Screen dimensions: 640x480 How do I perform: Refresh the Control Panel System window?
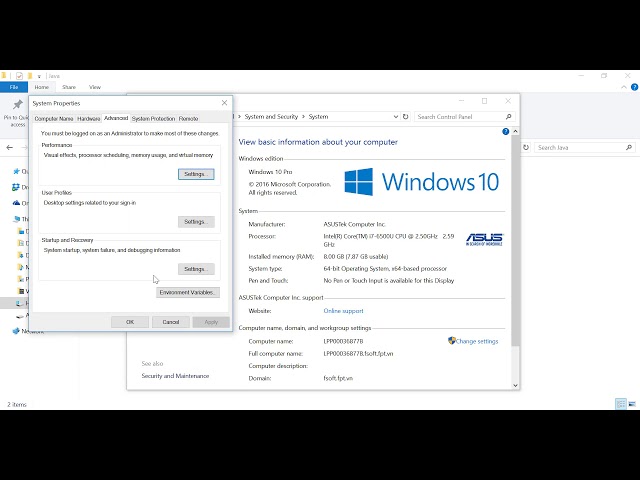pyautogui.click(x=405, y=117)
